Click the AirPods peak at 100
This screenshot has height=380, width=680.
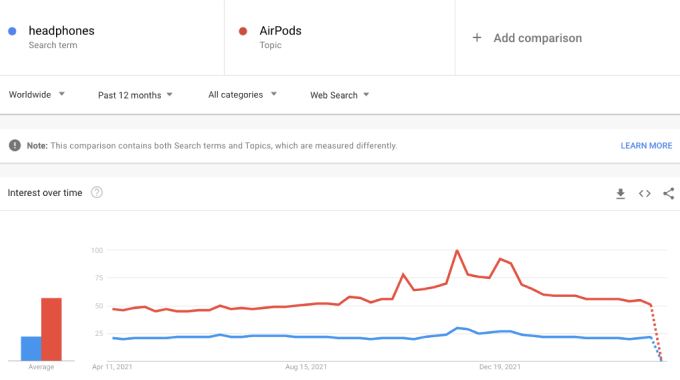pyautogui.click(x=457, y=251)
